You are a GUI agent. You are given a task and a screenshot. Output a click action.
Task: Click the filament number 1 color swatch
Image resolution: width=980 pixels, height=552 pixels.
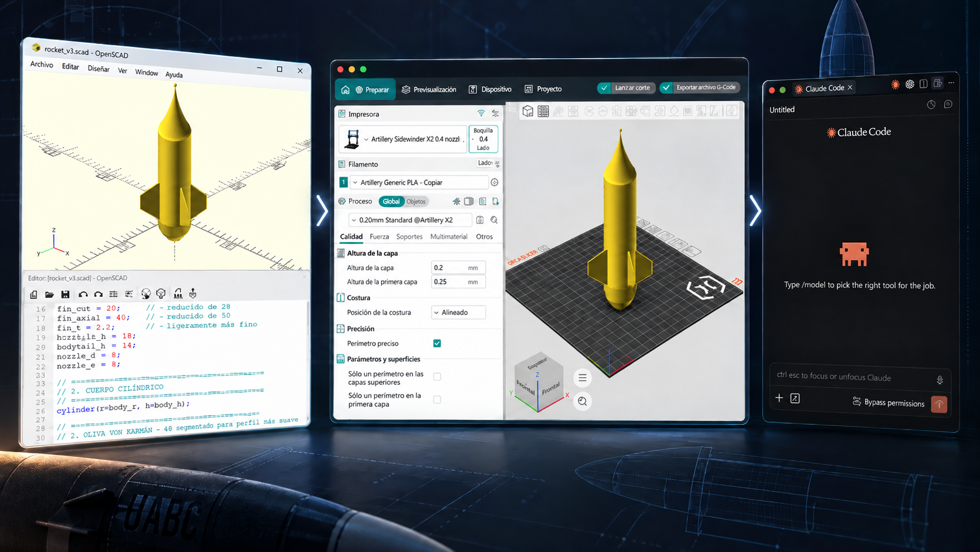[x=343, y=182]
